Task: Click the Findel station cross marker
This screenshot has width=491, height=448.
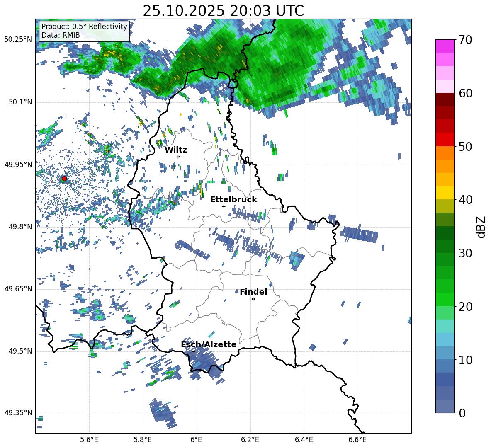Action: click(253, 299)
